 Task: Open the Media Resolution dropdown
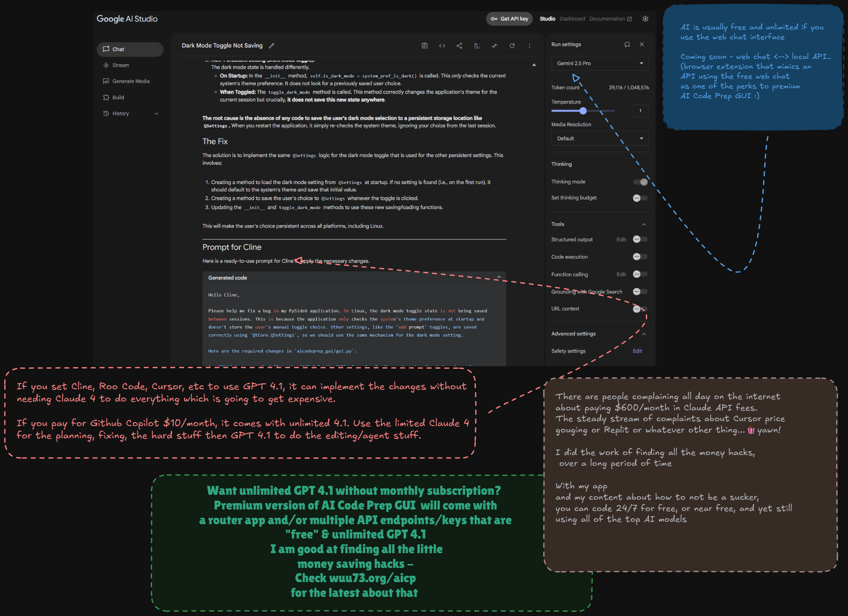600,138
